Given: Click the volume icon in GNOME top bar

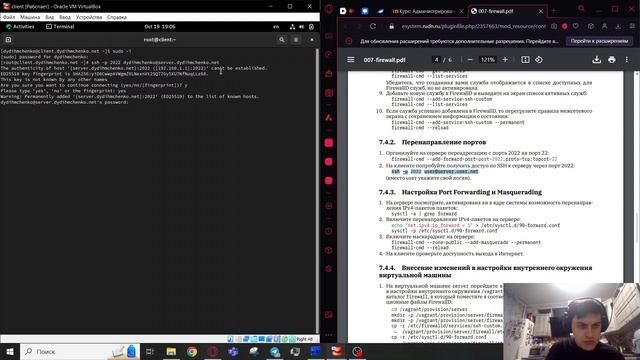Looking at the screenshot, I should pos(302,27).
